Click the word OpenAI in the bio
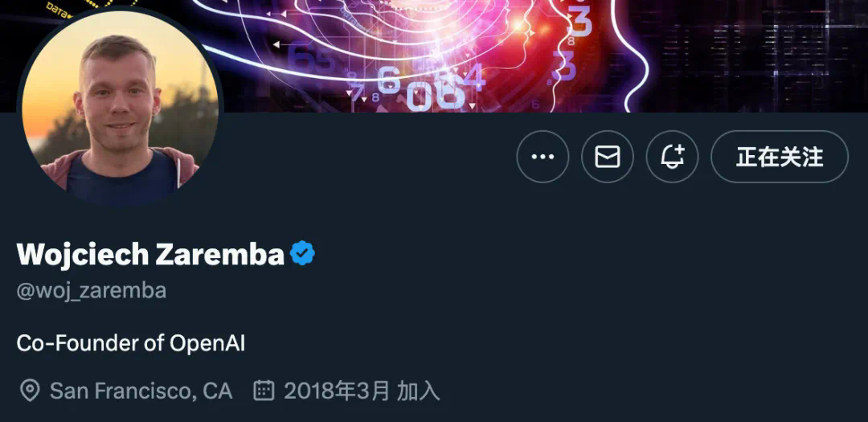Viewport: 868px width, 422px height. click(207, 343)
